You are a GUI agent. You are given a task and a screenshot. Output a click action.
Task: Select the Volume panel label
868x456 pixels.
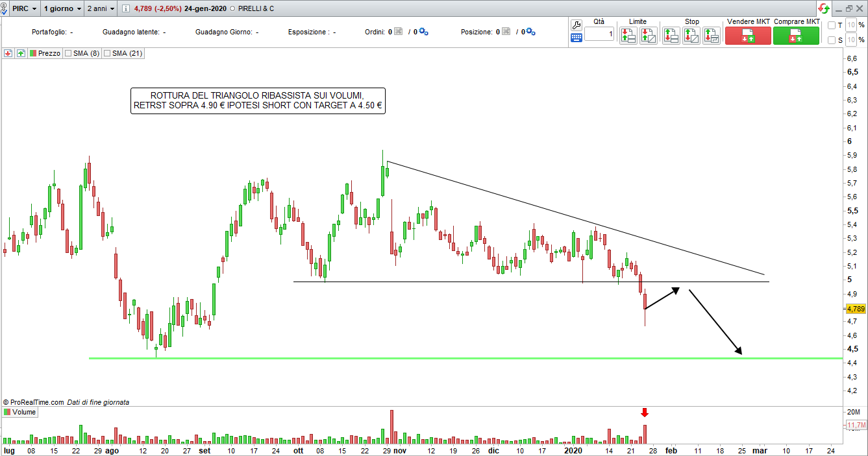pos(24,412)
